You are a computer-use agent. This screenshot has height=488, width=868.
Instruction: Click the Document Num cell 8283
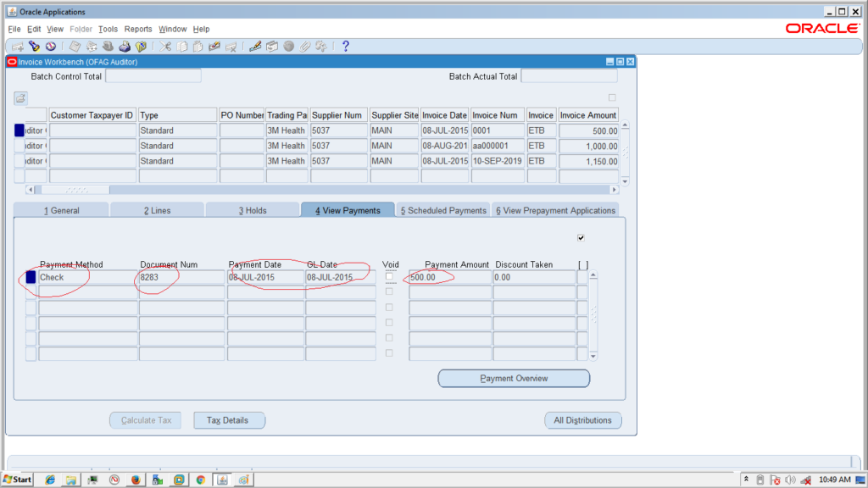point(181,277)
